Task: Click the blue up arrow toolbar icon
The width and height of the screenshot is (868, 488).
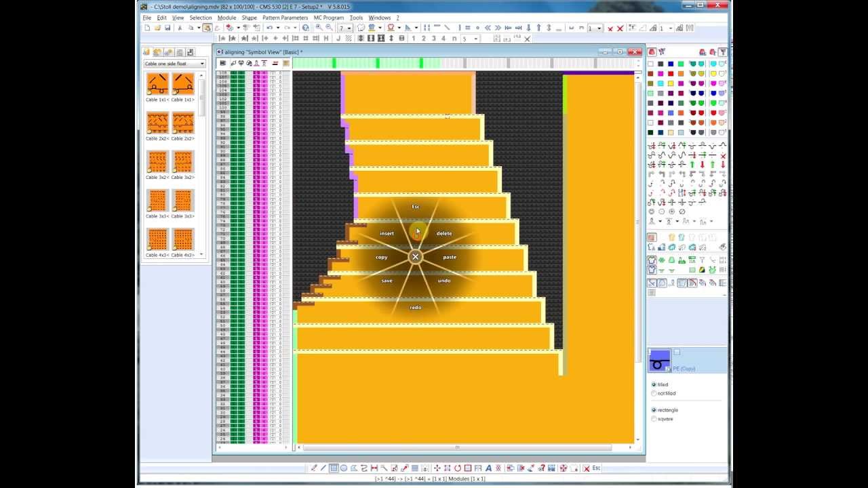Action: pos(538,28)
